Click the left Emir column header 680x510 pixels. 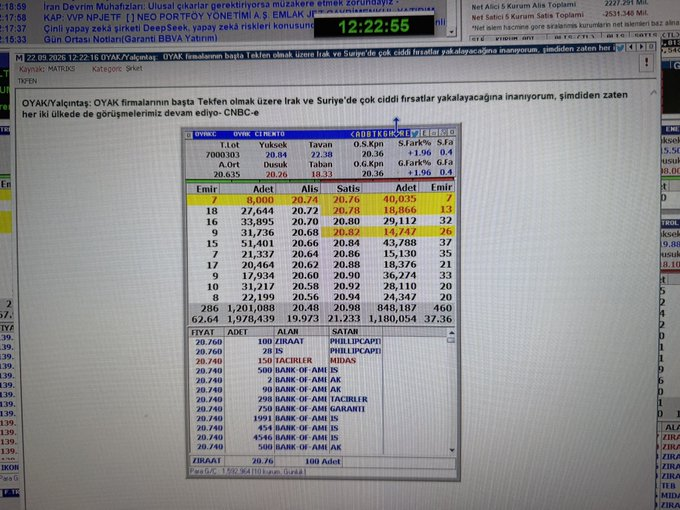pyautogui.click(x=206, y=189)
